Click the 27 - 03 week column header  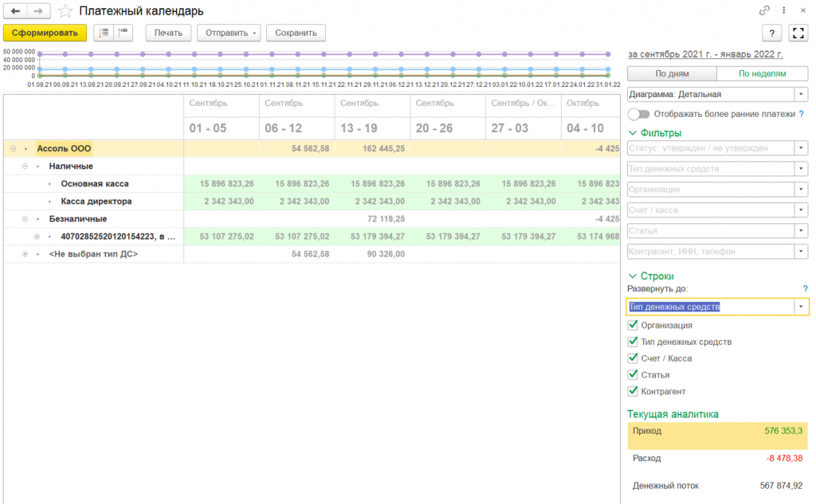pyautogui.click(x=524, y=128)
